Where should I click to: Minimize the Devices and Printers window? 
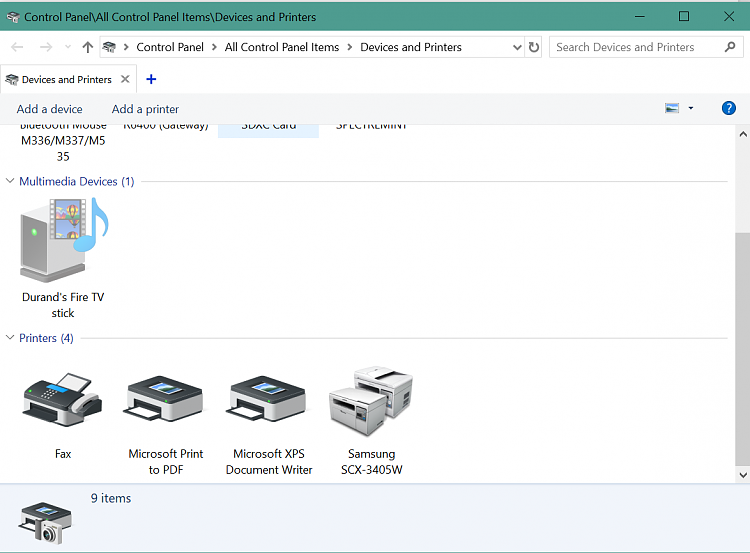click(640, 16)
